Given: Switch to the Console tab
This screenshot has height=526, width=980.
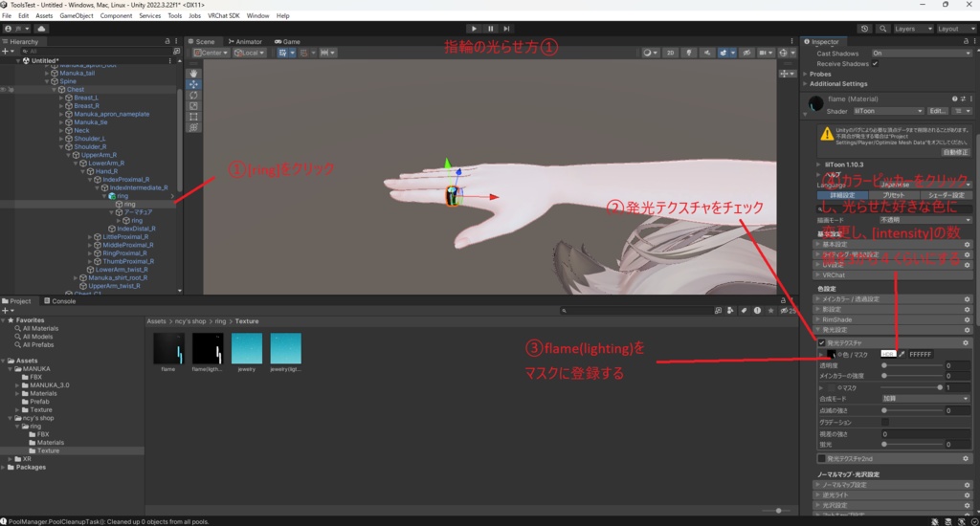Looking at the screenshot, I should [60, 301].
